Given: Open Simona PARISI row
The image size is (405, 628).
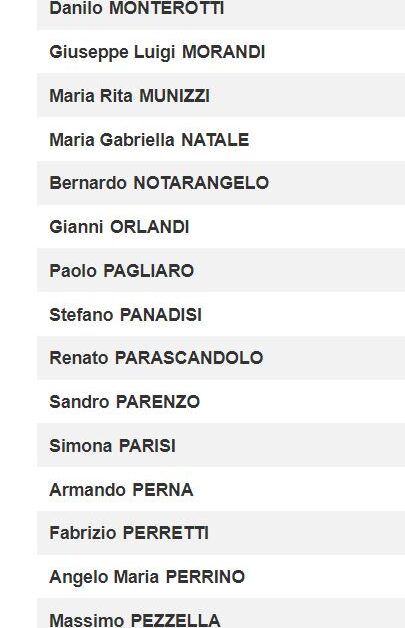Looking at the screenshot, I should (221, 445).
